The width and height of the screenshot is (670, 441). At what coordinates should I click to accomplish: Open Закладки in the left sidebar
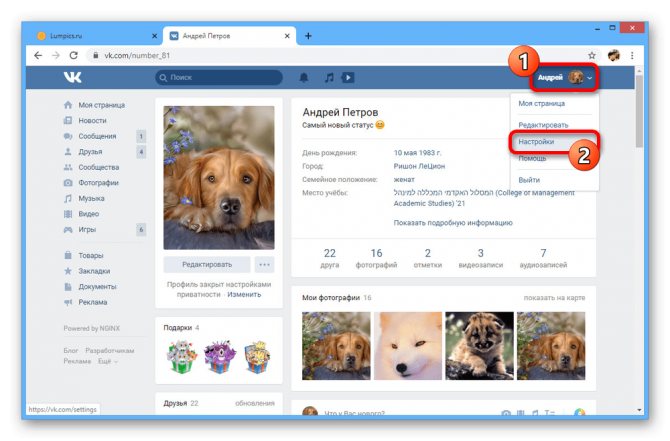click(94, 271)
